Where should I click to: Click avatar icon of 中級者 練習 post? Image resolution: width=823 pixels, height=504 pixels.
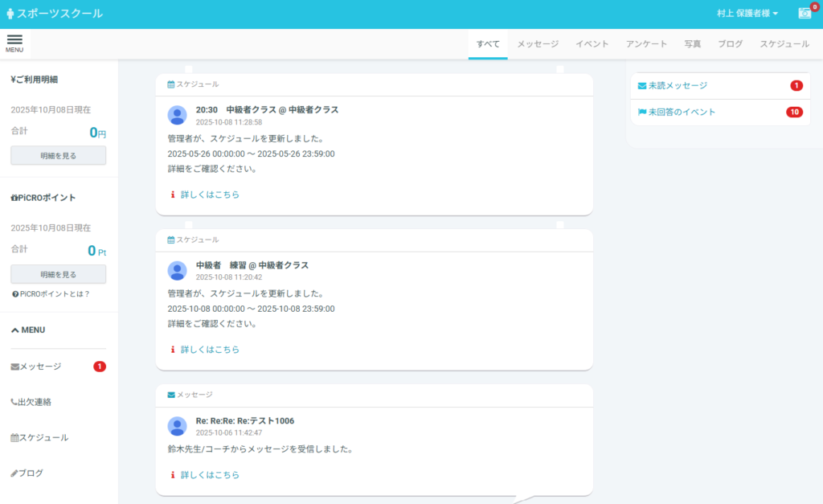177,271
